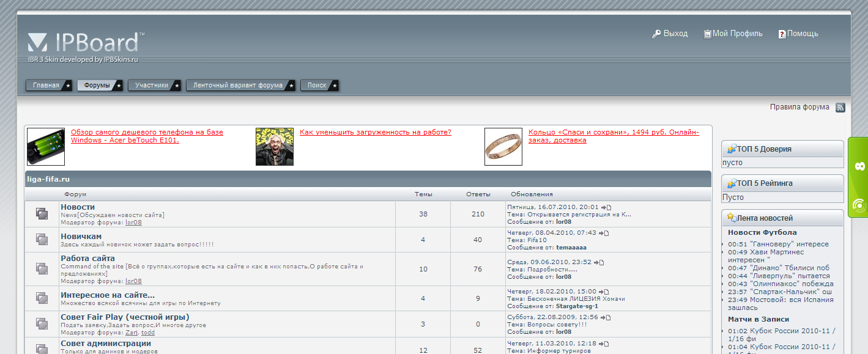Click the key icon beside Выход

pos(656,34)
